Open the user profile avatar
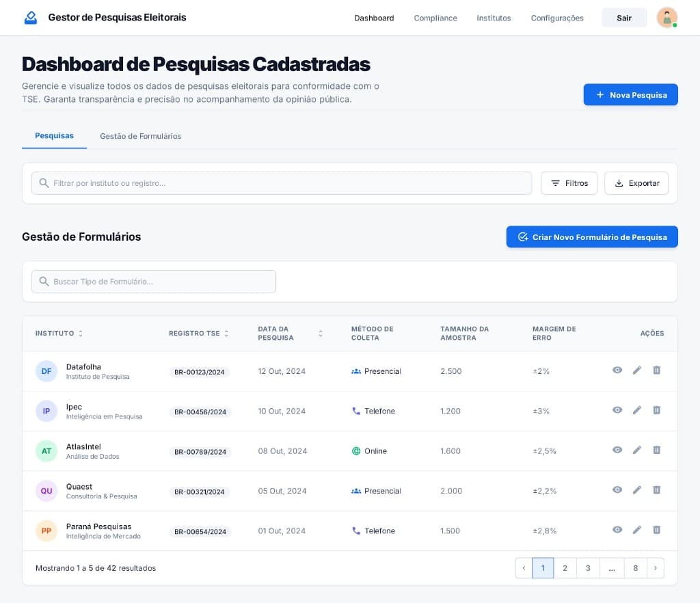The height and width of the screenshot is (603, 700). point(667,18)
